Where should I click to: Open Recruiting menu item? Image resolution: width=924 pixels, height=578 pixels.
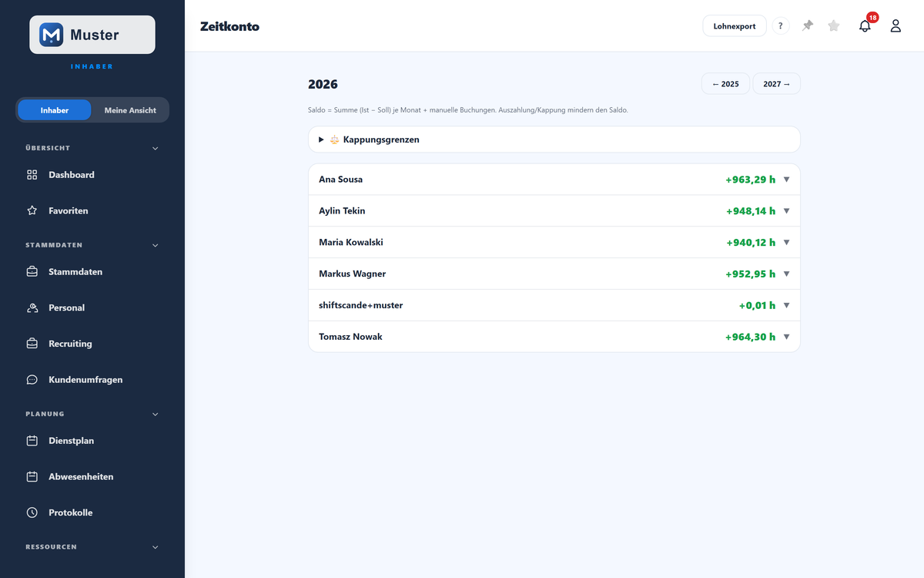click(92, 344)
